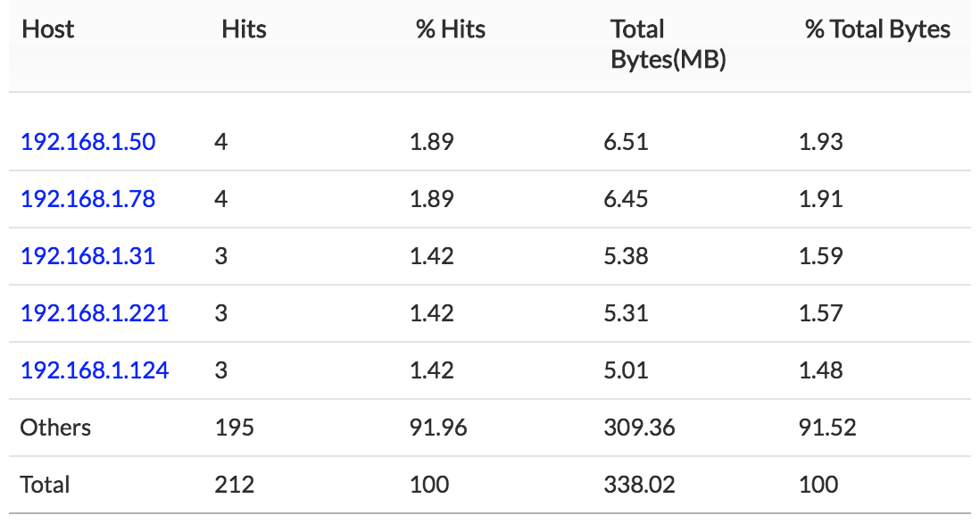This screenshot has height=532, width=980.
Task: Click the 5.01 total bytes cell
Action: tap(625, 370)
